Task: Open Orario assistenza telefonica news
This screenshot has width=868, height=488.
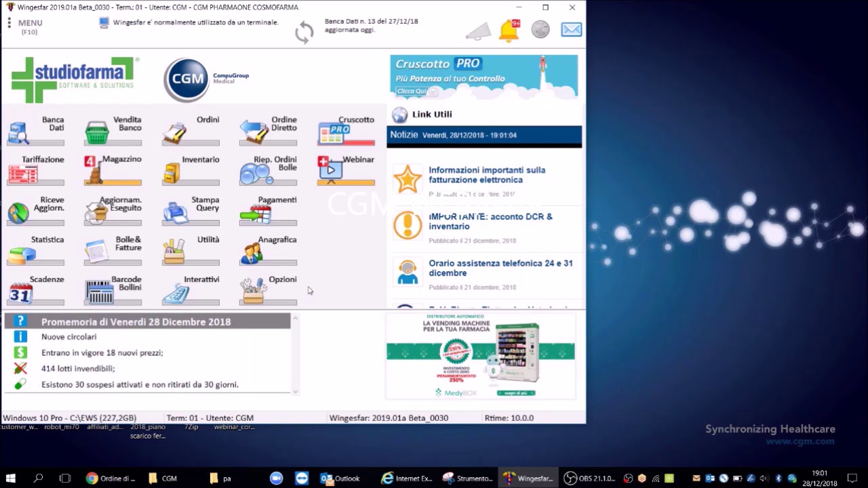Action: coord(500,268)
